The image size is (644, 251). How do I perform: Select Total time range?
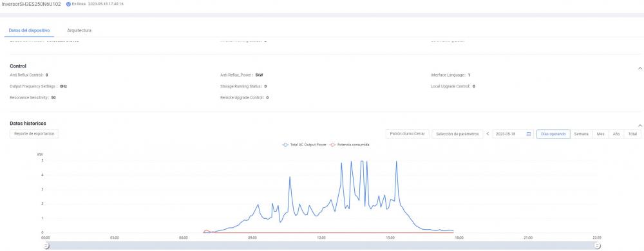[x=632, y=134]
